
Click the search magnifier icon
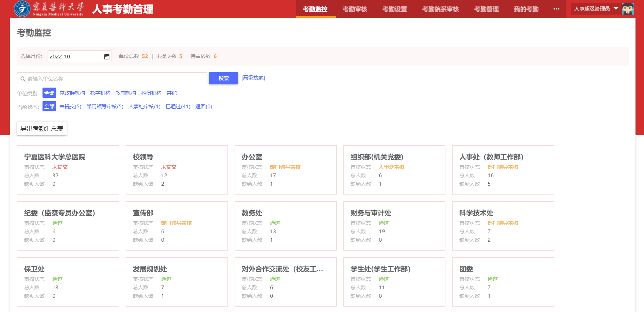click(x=23, y=79)
